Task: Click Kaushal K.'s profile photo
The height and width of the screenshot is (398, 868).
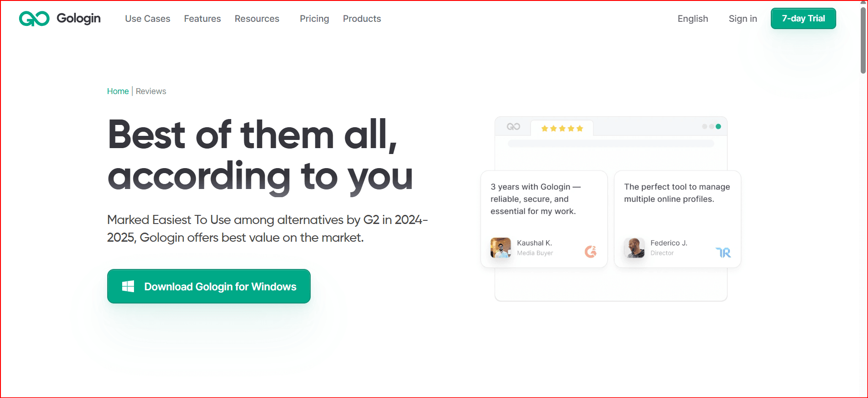Action: [501, 248]
